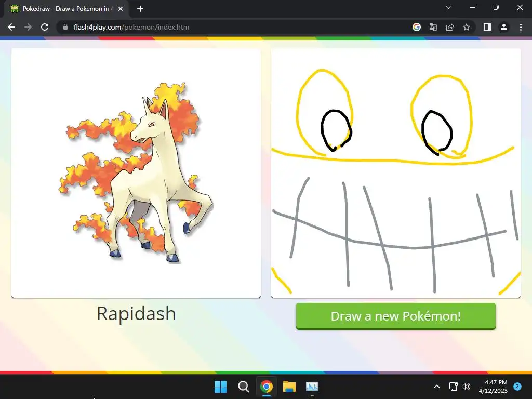Click the network tray icon
Screen dimensions: 532x399
click(x=453, y=387)
